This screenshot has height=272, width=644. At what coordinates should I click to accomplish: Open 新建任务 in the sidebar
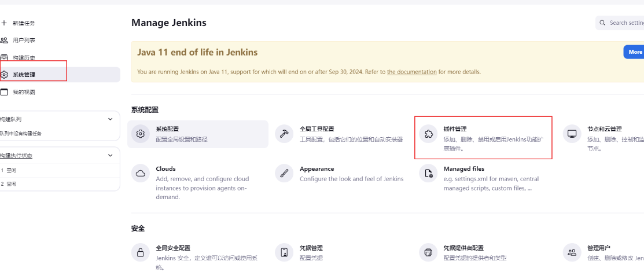[24, 23]
